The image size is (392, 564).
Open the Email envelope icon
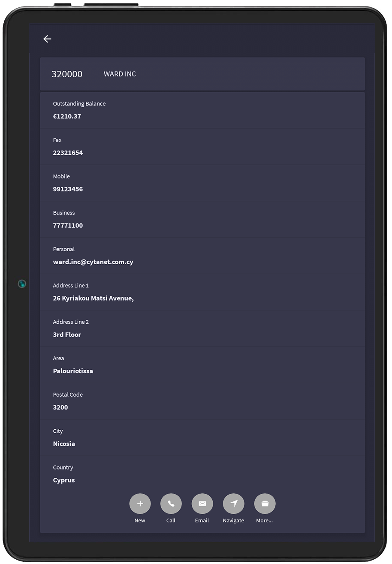[202, 504]
